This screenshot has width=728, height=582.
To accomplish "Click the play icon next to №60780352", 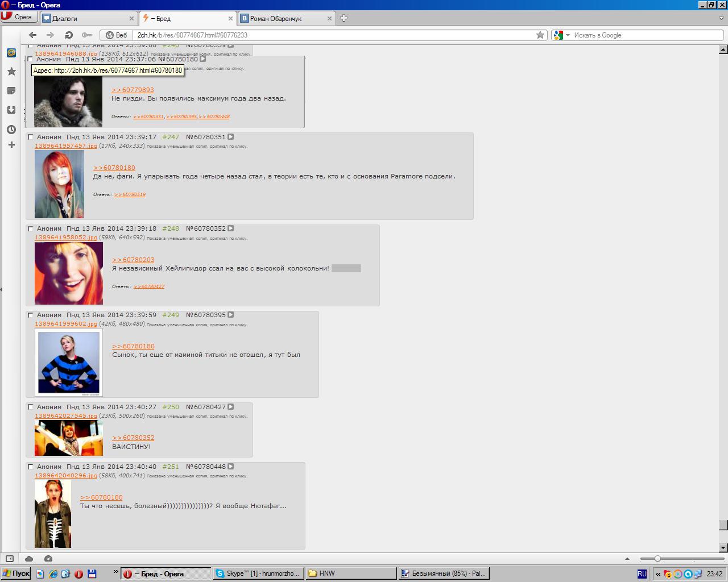I will coord(231,228).
